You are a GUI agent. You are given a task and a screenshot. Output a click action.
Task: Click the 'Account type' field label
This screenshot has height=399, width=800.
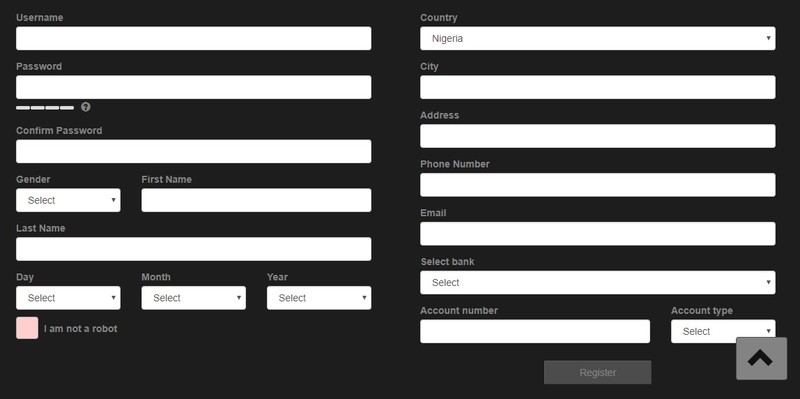point(702,310)
